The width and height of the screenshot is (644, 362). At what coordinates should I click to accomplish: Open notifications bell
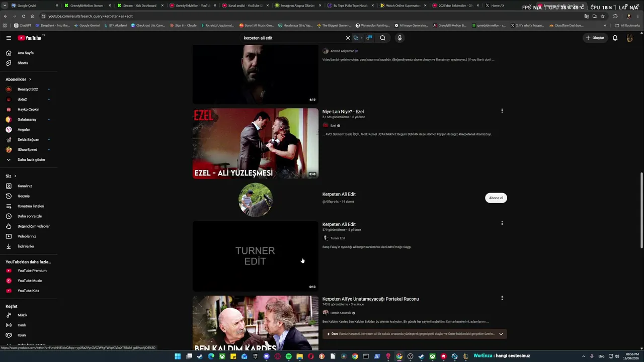[615, 38]
